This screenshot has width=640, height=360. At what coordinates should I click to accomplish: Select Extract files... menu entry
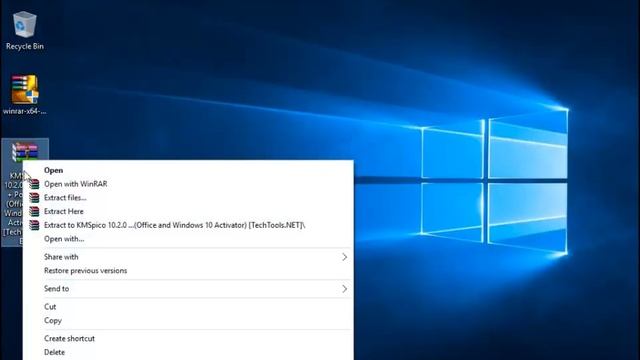click(x=188, y=198)
